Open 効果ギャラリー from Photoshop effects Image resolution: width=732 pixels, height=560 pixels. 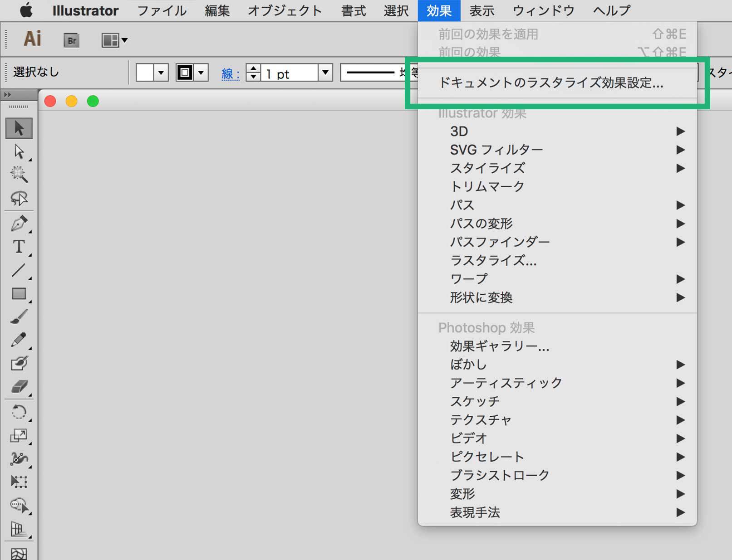500,346
